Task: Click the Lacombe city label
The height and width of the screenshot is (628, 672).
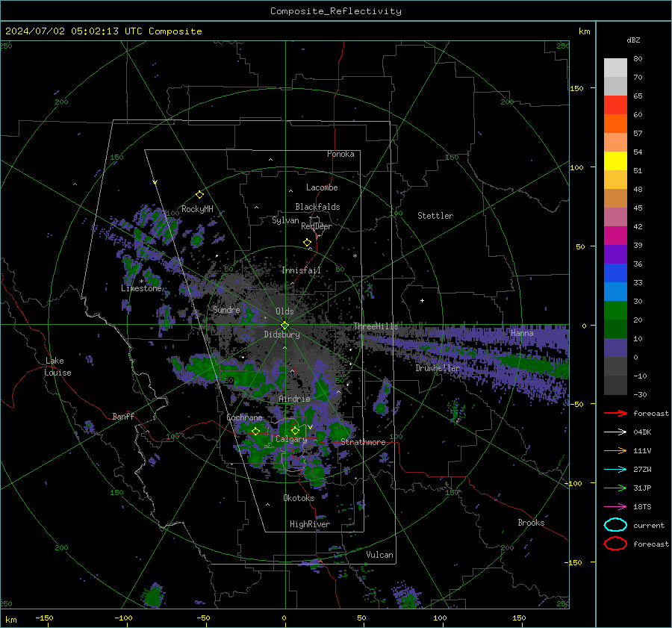Action: (322, 187)
